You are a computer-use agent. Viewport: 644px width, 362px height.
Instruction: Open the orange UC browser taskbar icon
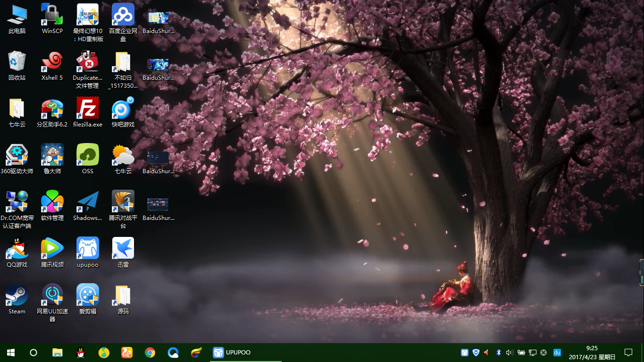point(127,353)
